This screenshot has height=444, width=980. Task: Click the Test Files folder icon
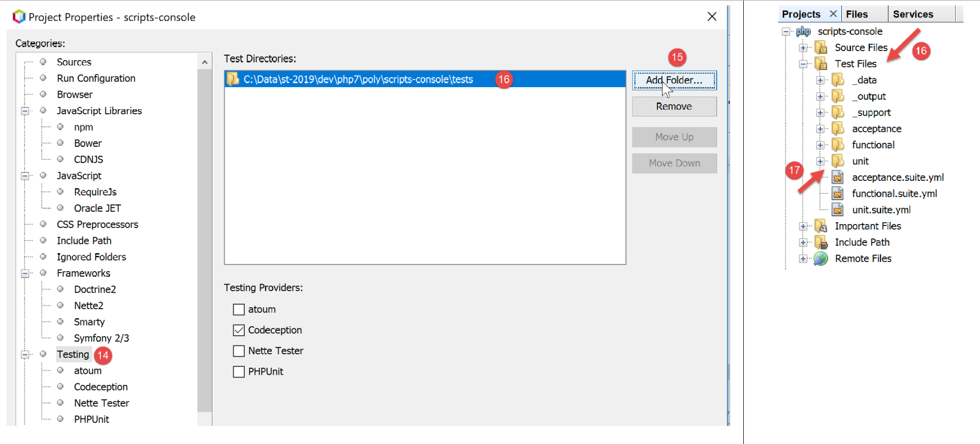click(821, 64)
